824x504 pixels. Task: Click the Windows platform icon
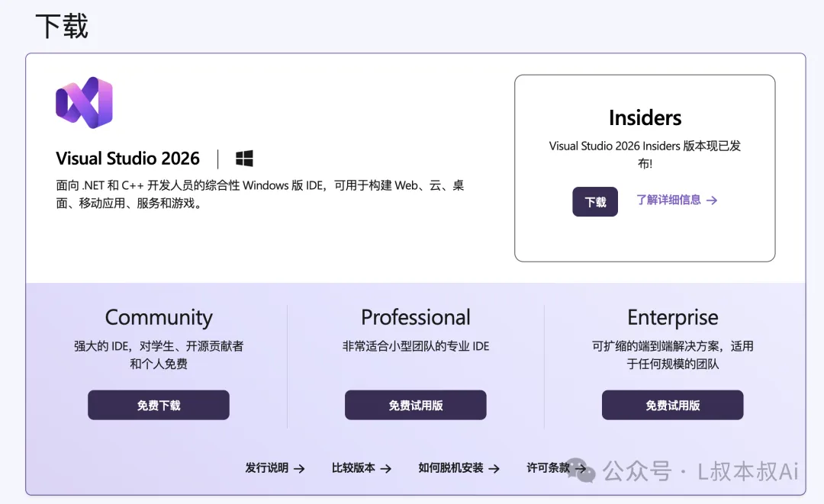coord(244,159)
